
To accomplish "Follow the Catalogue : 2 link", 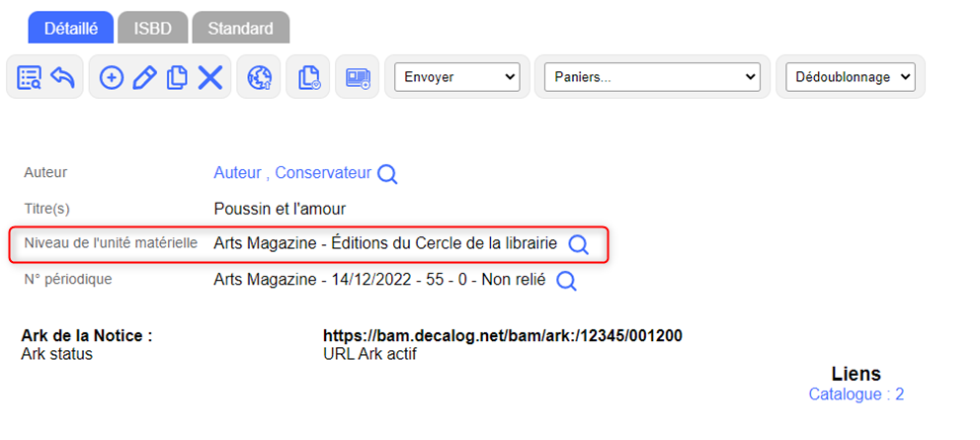I will (x=857, y=395).
